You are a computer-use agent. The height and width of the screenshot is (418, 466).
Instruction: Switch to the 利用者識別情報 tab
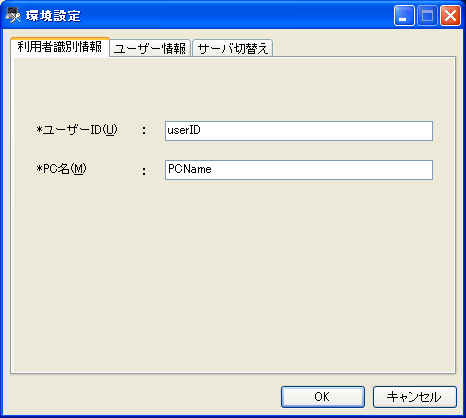60,47
